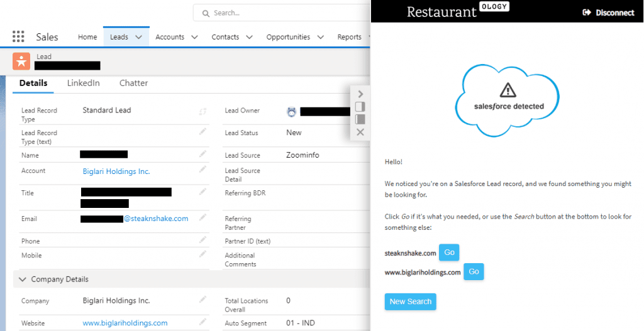
Task: Open the www.biglariholdings.com website link
Action: click(x=125, y=323)
